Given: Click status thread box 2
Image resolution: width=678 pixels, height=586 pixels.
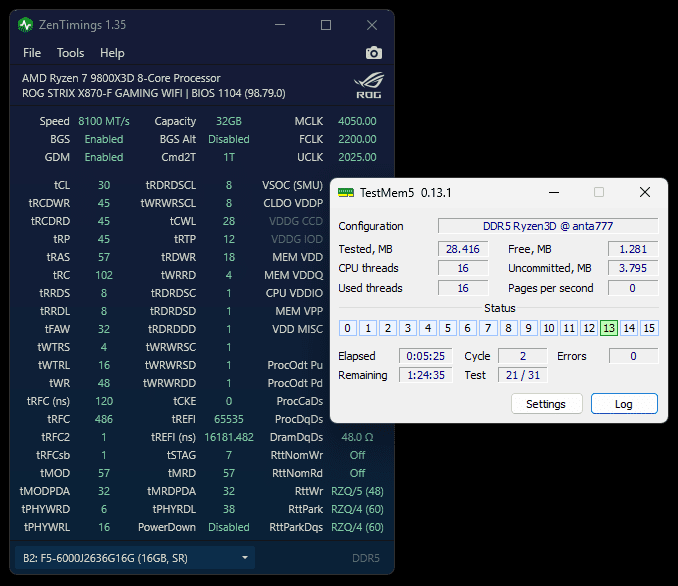Looking at the screenshot, I should click(x=388, y=328).
